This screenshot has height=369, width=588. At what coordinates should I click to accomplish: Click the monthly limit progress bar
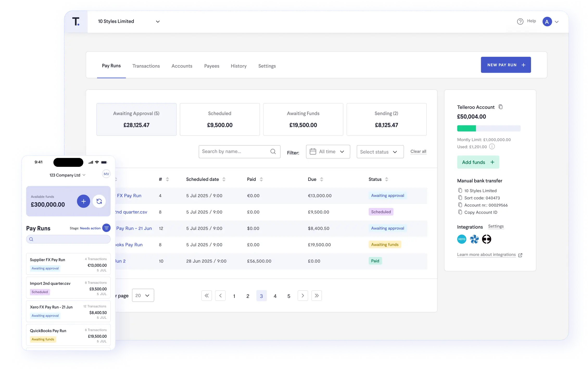point(489,128)
